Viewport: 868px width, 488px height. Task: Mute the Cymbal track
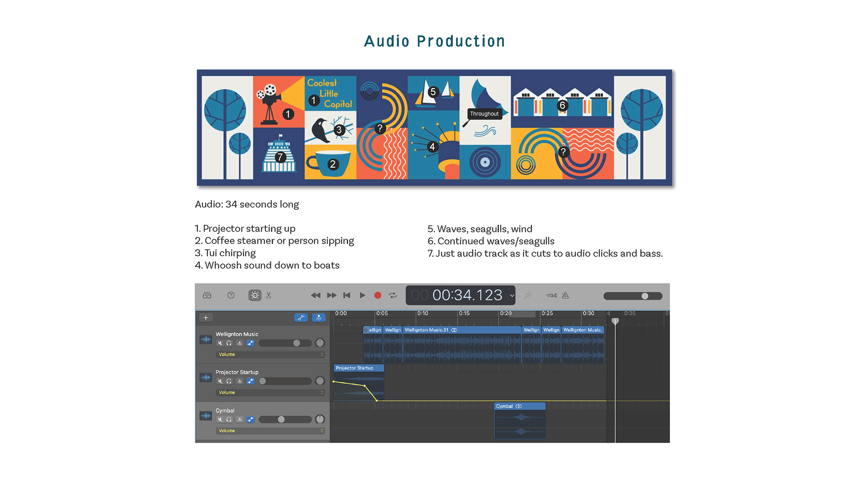click(x=220, y=420)
